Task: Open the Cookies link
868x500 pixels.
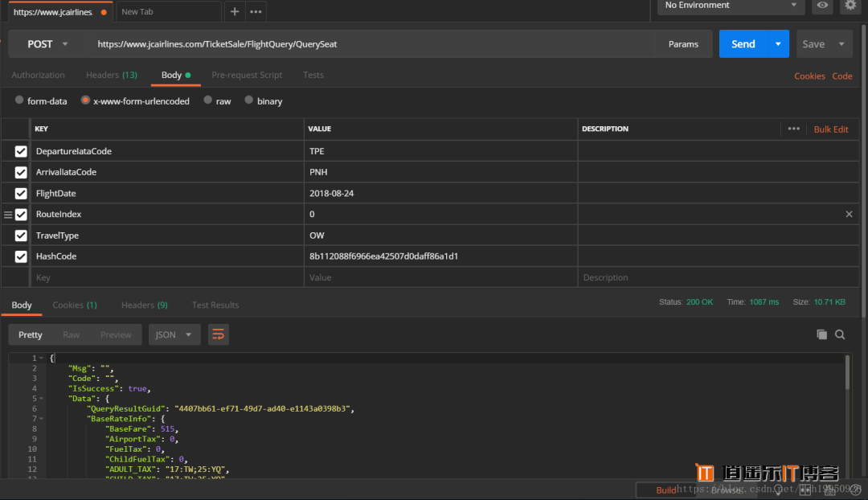Action: [809, 76]
